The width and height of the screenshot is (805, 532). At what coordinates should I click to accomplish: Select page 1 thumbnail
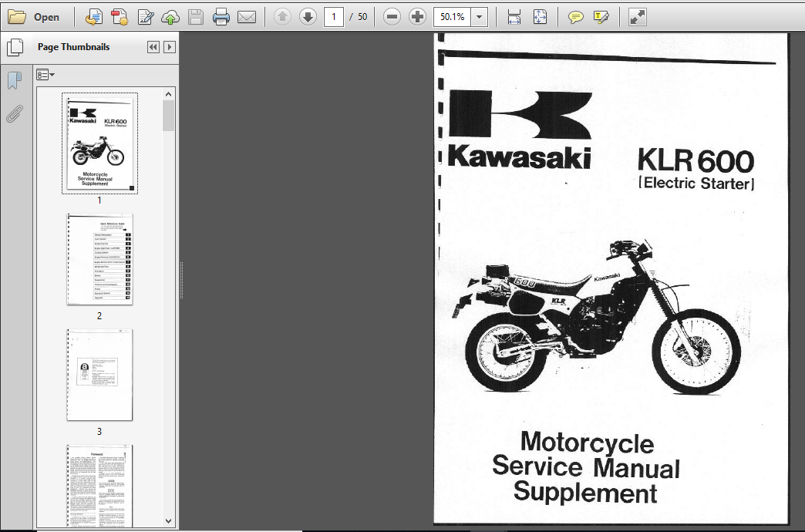[x=99, y=143]
